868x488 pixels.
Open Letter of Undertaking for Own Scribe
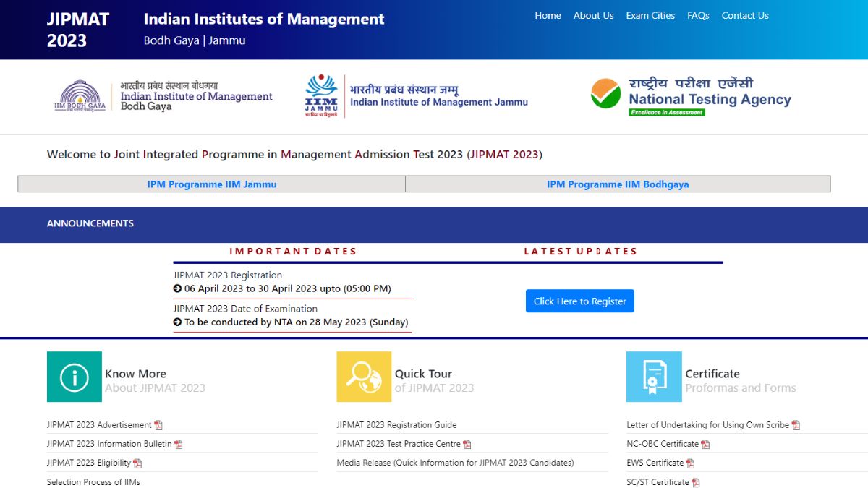(x=707, y=425)
